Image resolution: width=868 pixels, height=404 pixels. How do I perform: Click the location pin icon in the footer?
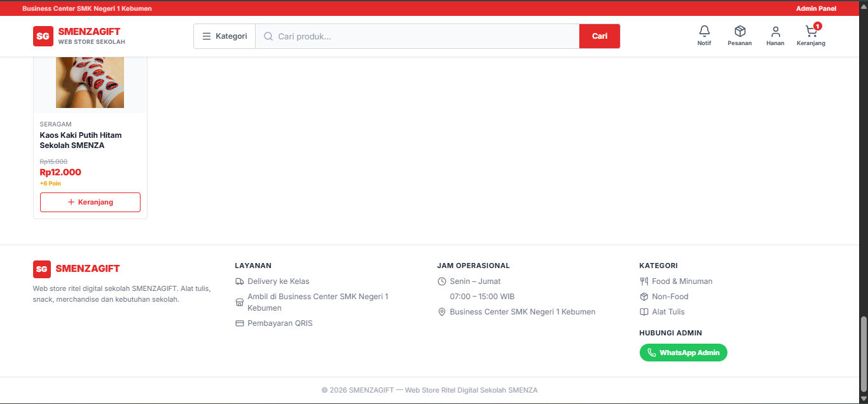point(442,312)
